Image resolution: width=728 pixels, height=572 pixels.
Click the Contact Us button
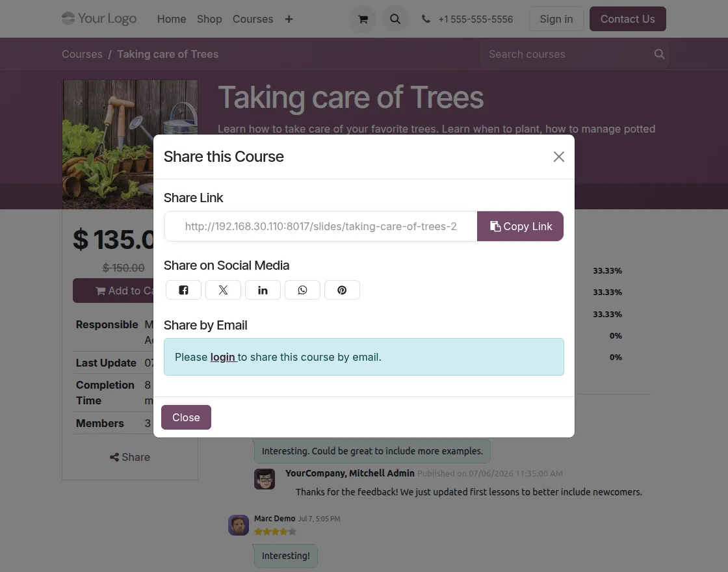point(628,19)
